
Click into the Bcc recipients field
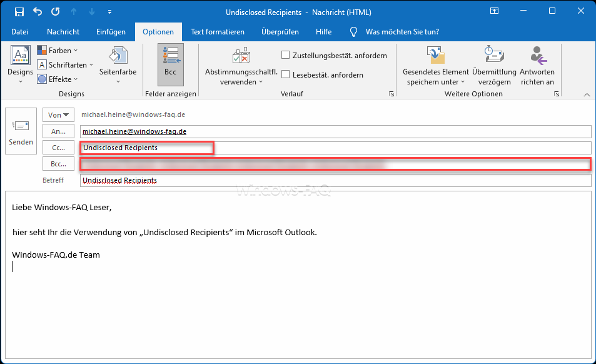pos(336,164)
